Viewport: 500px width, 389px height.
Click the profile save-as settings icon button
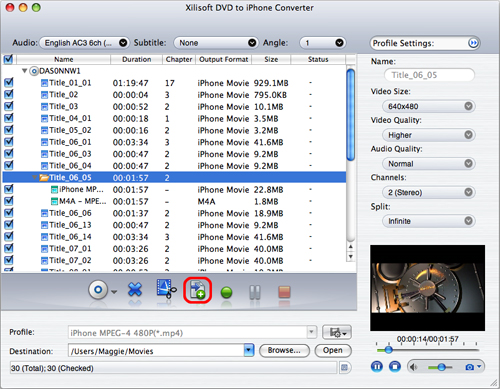point(337,332)
